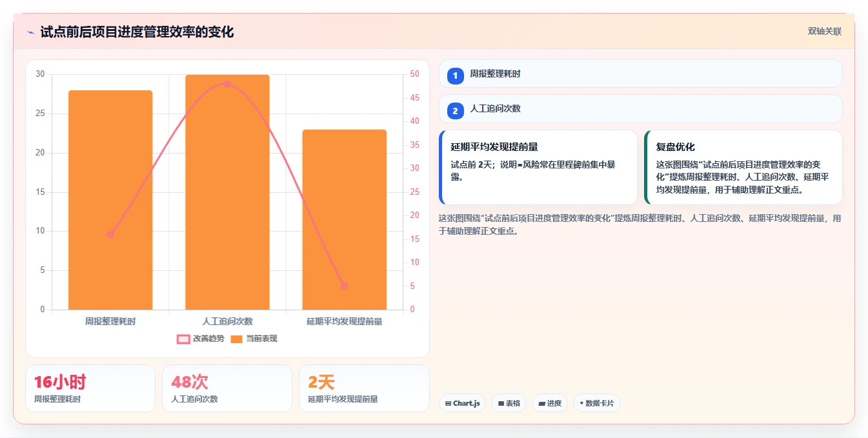Click the 延期平均发现提前量 info card
Screen dimensions: 868x438
(x=538, y=167)
